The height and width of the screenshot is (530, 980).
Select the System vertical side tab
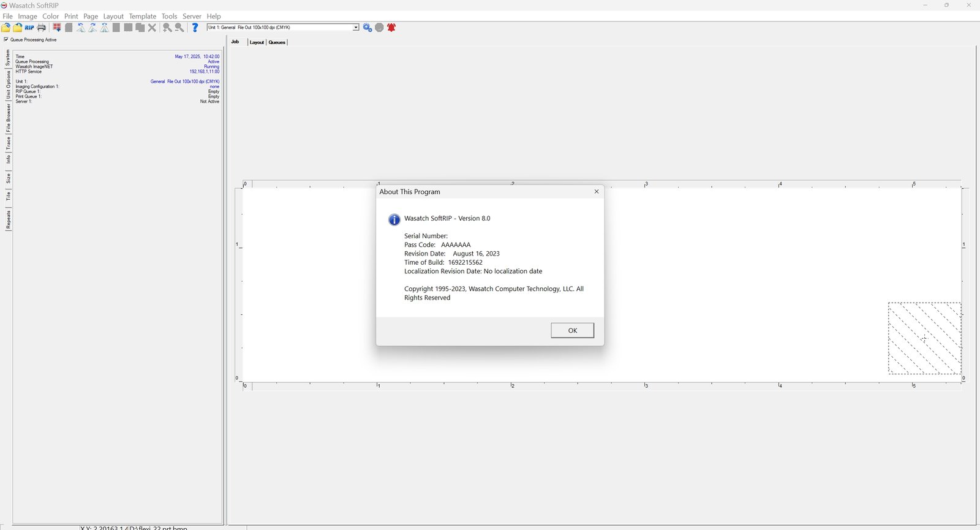tap(8, 58)
